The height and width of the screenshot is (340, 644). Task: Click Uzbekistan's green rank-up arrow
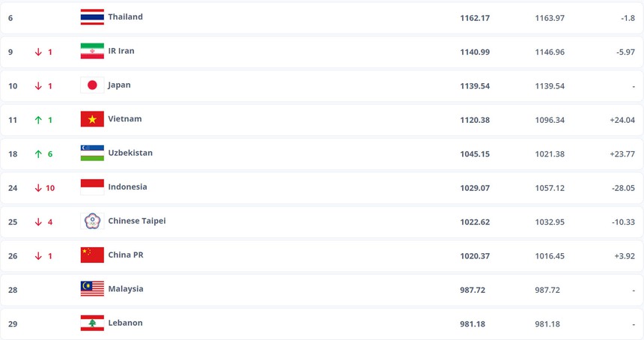(x=37, y=153)
